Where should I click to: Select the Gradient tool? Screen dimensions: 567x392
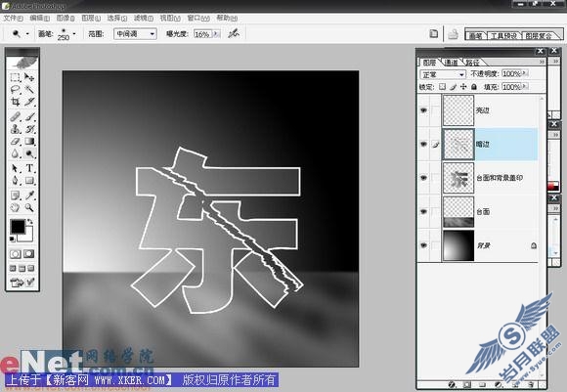(29, 141)
